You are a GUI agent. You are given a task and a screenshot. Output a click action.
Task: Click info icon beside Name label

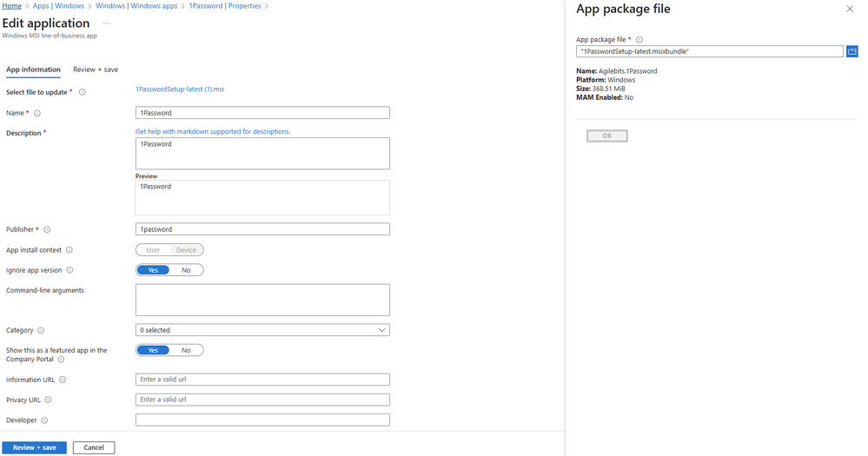click(x=37, y=113)
